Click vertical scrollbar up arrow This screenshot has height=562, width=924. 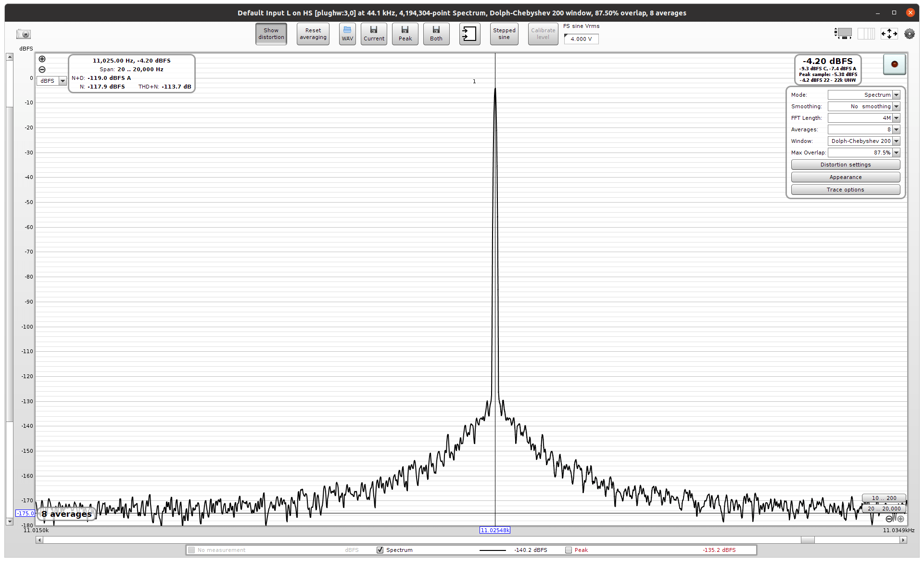(9, 57)
